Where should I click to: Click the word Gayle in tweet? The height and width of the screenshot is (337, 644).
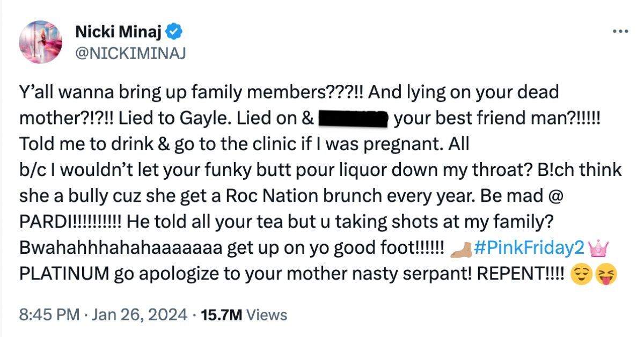[x=183, y=118]
